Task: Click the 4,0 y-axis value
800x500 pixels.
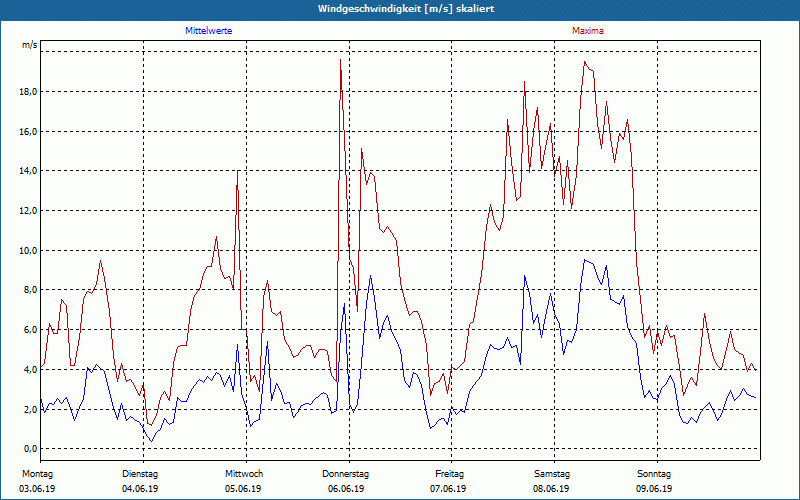Action: click(x=31, y=369)
